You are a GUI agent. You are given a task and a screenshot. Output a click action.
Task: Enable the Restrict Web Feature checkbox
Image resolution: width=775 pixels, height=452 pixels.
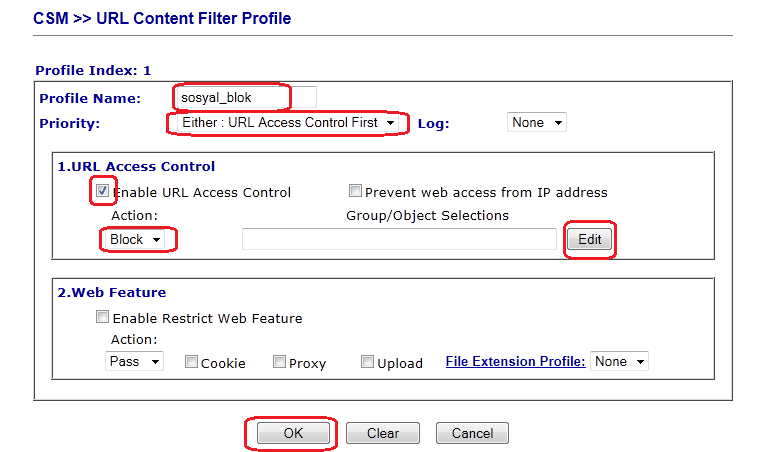tap(103, 317)
